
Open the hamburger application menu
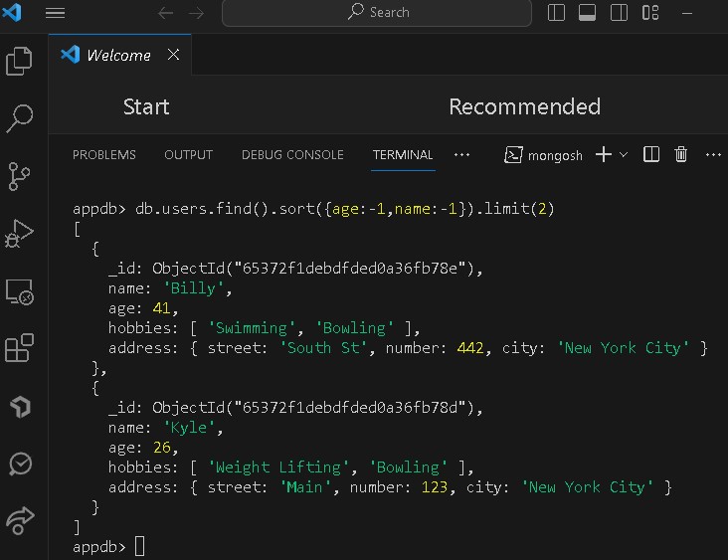tap(56, 13)
